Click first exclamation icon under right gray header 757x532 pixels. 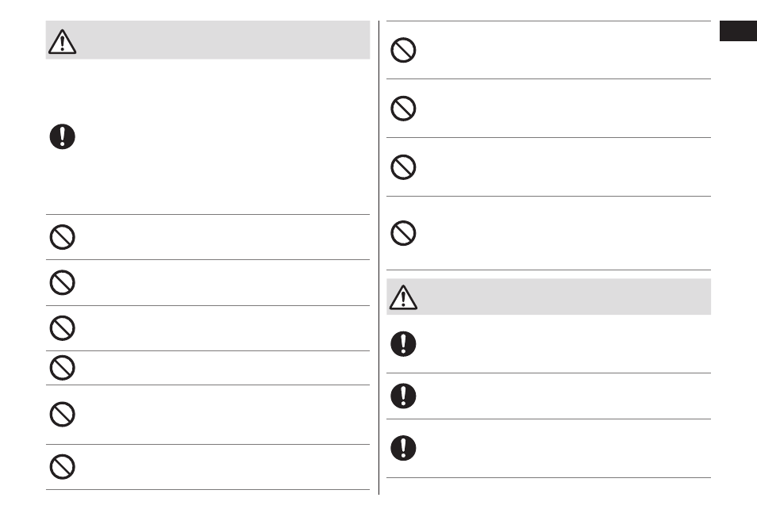(x=403, y=344)
